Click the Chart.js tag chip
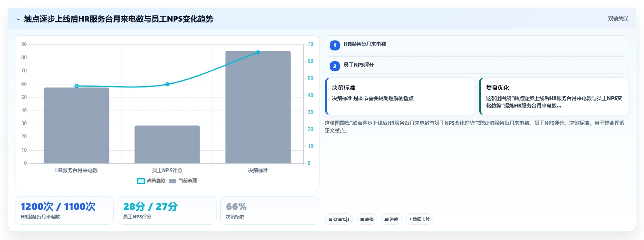Viewport: 644px width, 240px height. click(339, 219)
